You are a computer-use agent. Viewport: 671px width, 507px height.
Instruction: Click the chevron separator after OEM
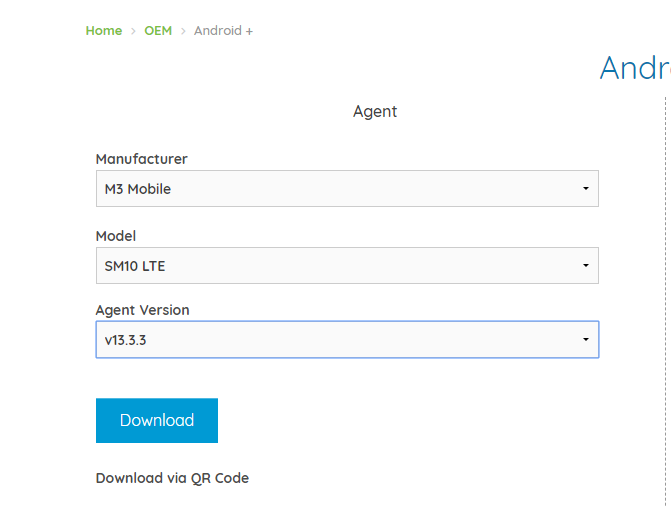183,31
